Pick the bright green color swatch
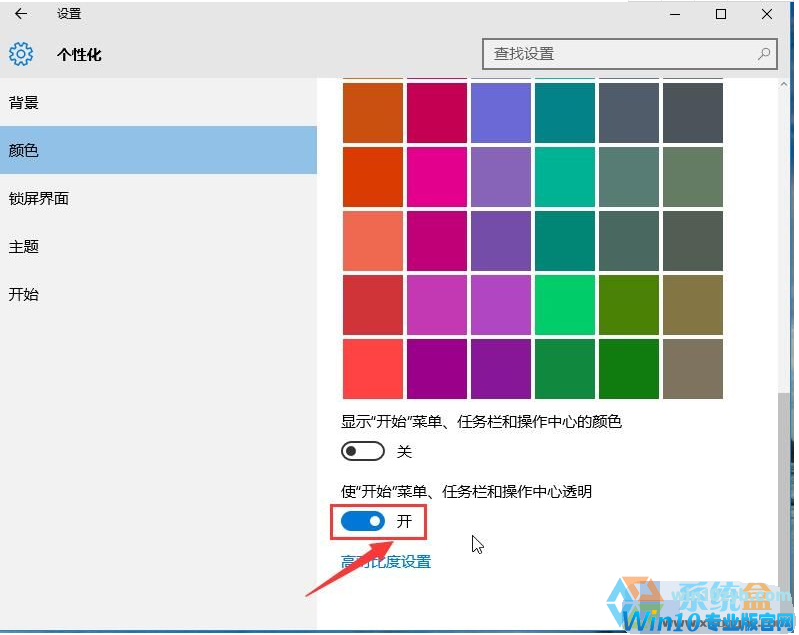The height and width of the screenshot is (635, 799). 564,304
